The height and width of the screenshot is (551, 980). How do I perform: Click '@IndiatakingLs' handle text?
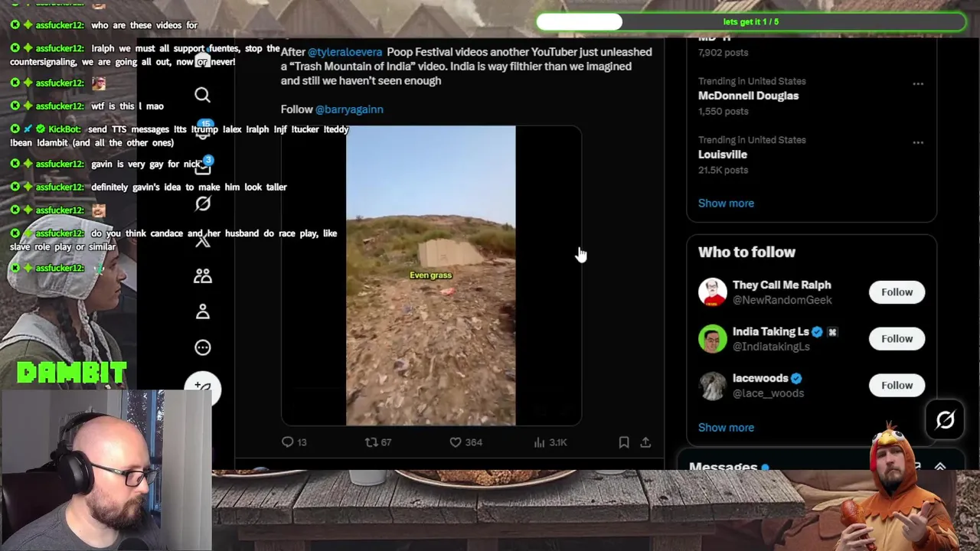click(x=771, y=347)
